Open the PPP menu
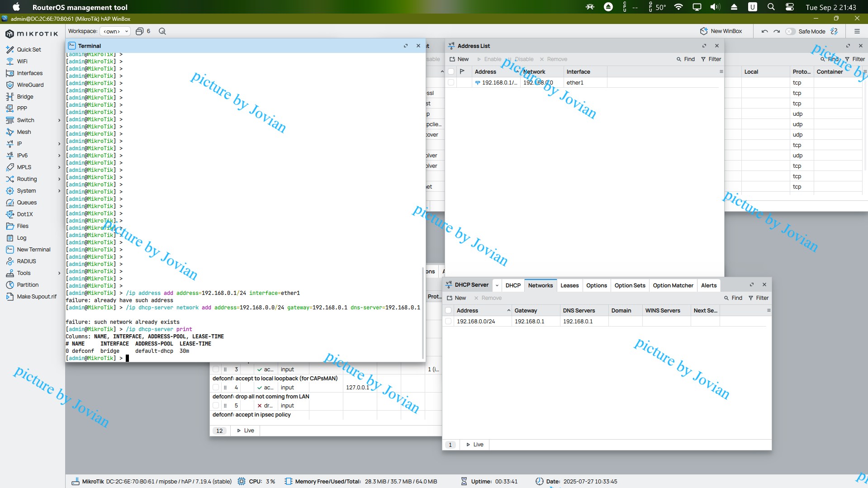Image resolution: width=868 pixels, height=488 pixels. 22,109
